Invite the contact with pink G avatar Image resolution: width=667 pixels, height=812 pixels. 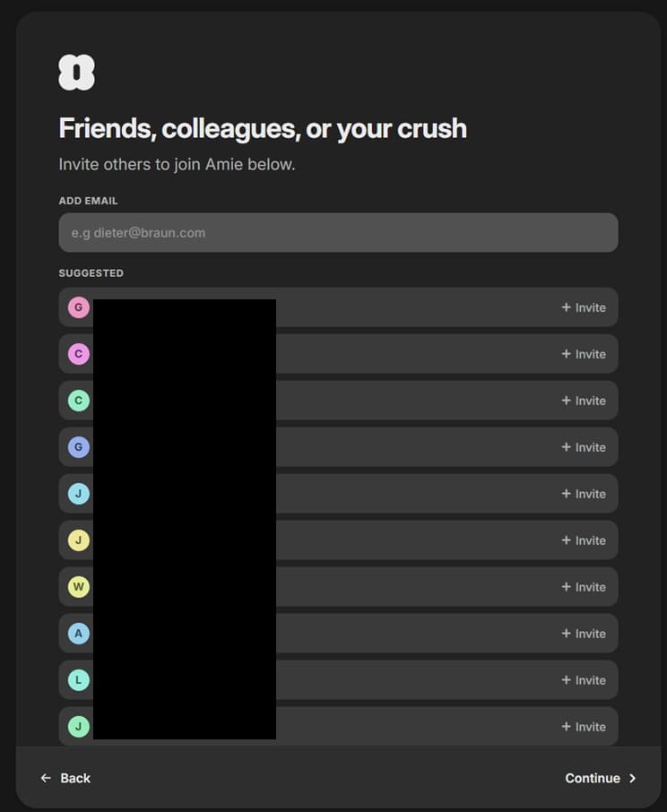click(584, 307)
